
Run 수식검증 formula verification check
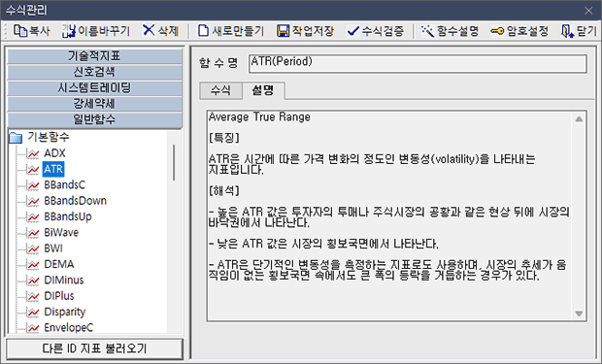click(352, 31)
